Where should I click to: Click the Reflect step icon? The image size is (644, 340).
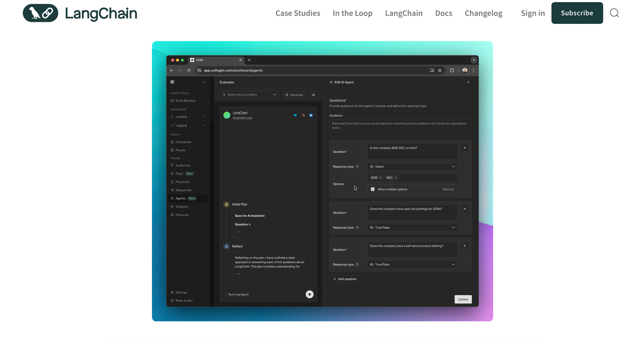tap(226, 246)
